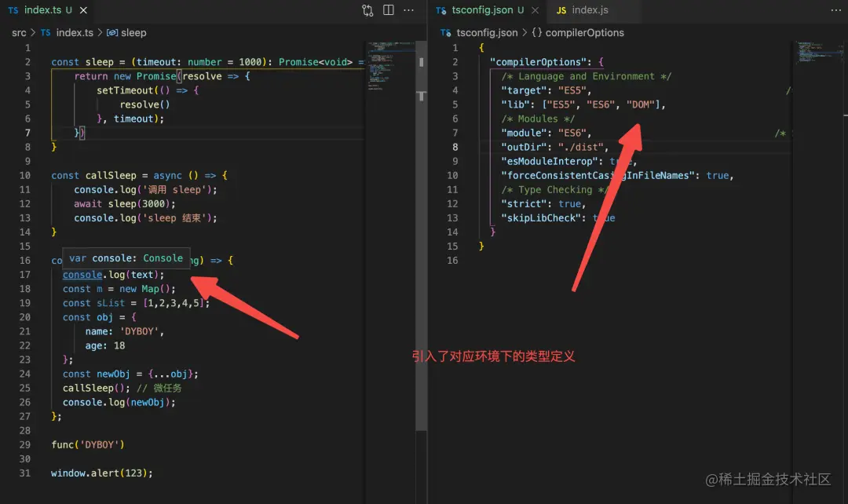
Task: Click 'const callSleep = async' line
Action: (x=139, y=176)
